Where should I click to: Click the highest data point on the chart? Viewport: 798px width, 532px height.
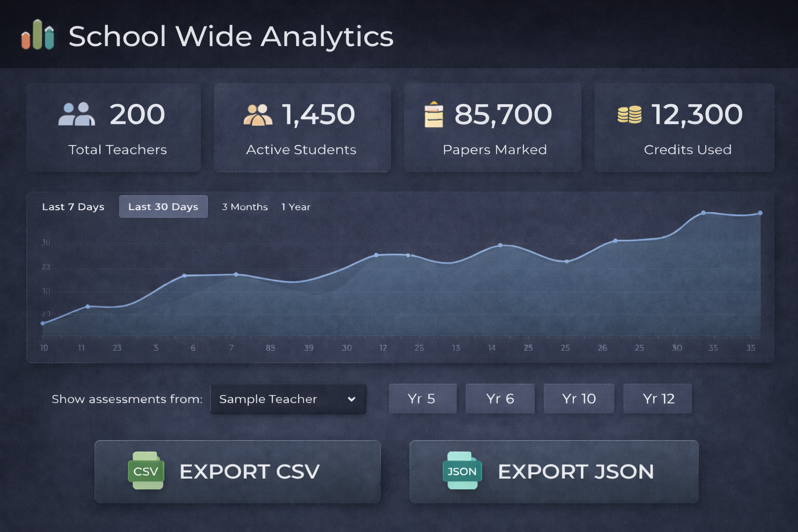point(704,212)
